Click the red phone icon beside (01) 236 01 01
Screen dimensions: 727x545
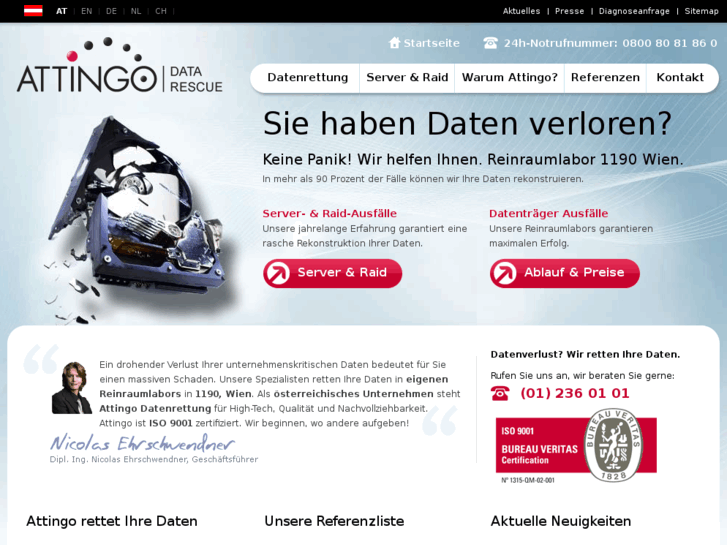click(x=500, y=393)
